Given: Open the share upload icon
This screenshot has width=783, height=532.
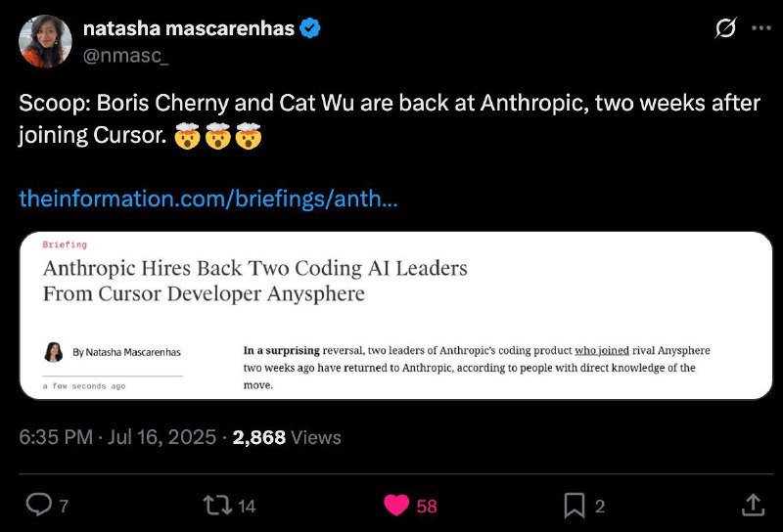Looking at the screenshot, I should pyautogui.click(x=753, y=505).
